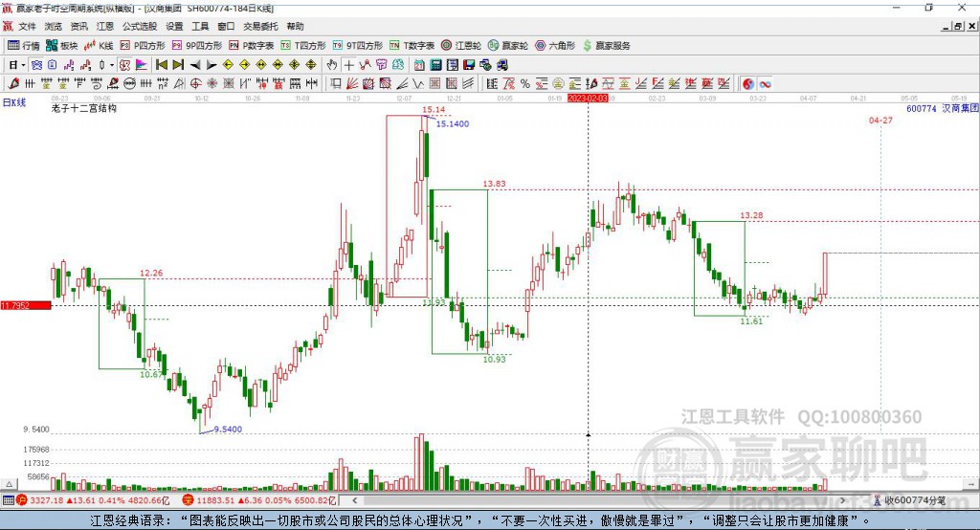980x530 pixels.
Task: Select the percent retracement tool
Action: (525, 83)
